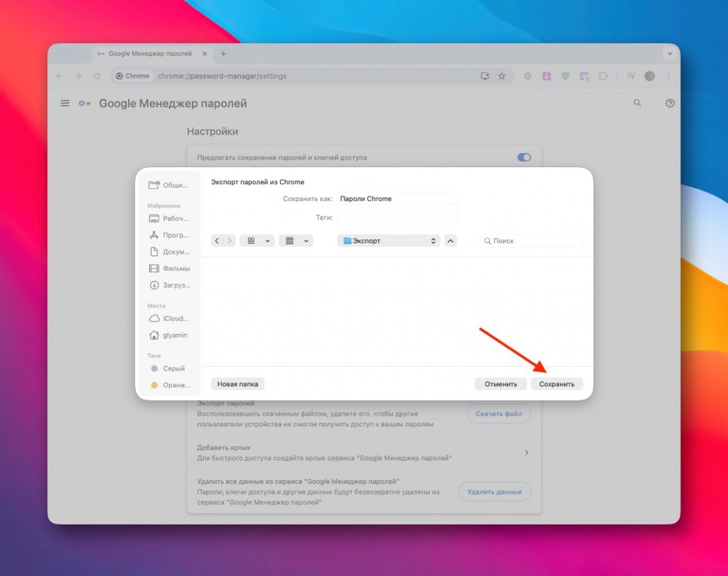Open the Chrome hamburger menu icon

(x=65, y=103)
